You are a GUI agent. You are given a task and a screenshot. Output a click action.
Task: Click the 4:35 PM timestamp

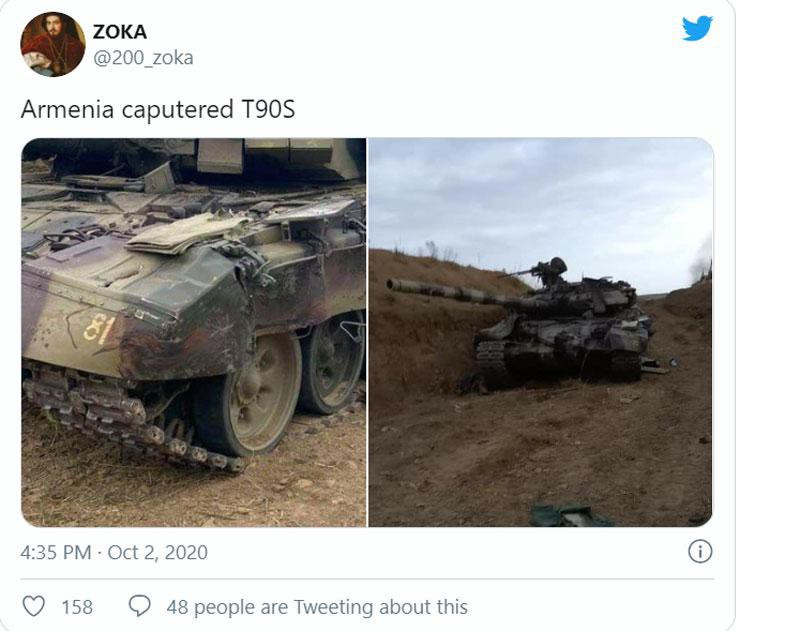[x=56, y=552]
